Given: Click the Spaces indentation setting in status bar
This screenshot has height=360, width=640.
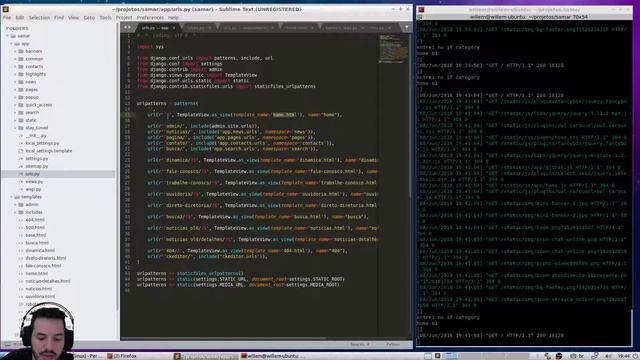Looking at the screenshot, I should point(360,344).
